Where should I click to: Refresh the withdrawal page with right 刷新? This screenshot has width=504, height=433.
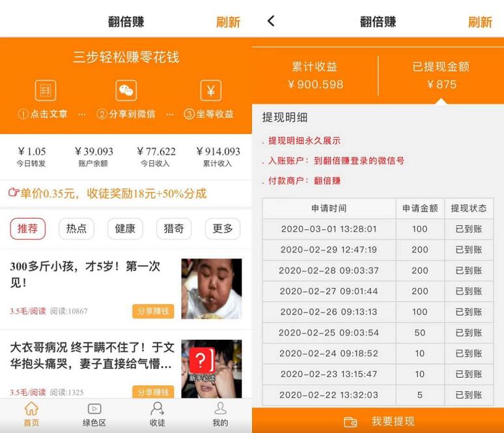480,22
